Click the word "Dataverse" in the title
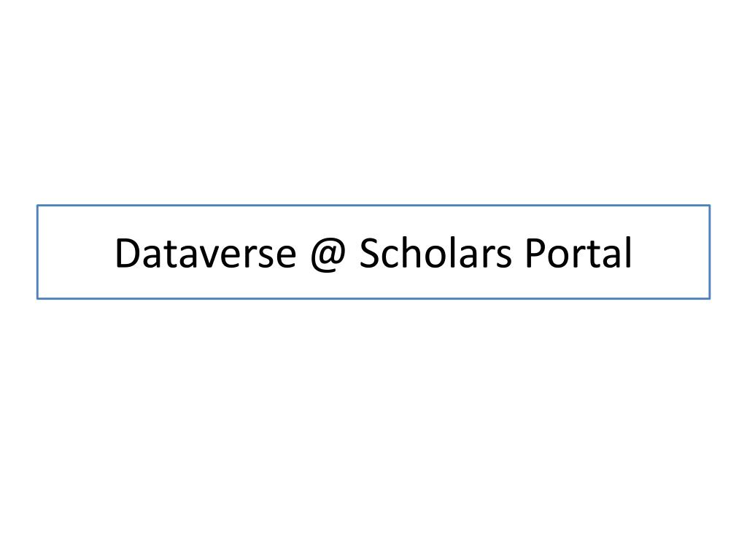This screenshot has width=747, height=560. click(x=205, y=253)
